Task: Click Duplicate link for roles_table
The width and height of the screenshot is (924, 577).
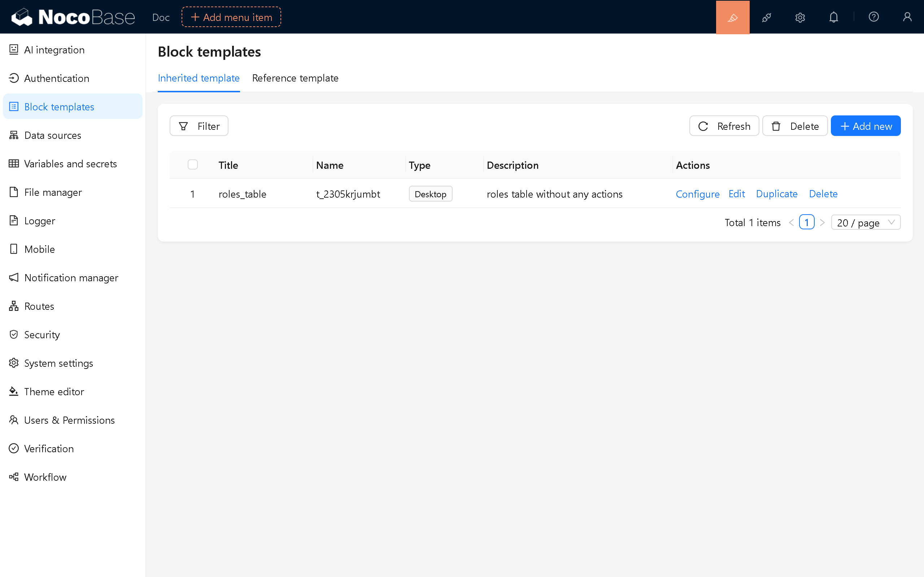Action: coord(776,194)
